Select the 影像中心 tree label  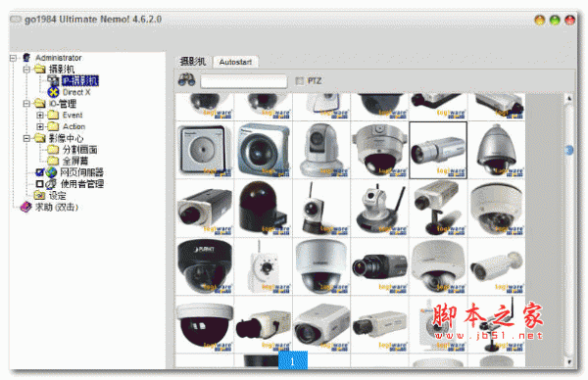pos(67,138)
